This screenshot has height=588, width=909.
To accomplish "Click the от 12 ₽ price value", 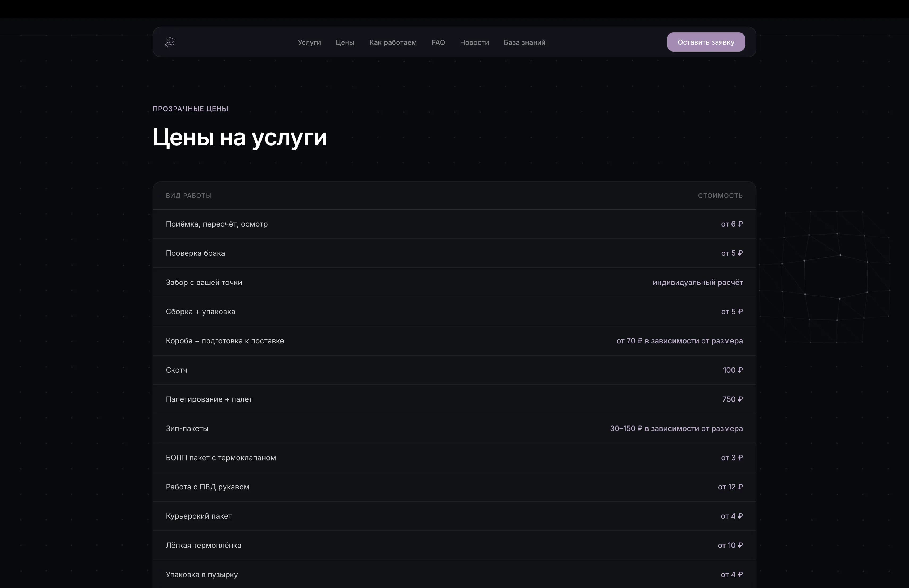I will click(730, 487).
